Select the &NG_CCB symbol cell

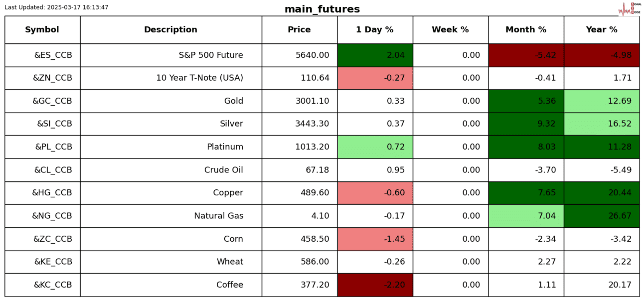click(x=52, y=216)
